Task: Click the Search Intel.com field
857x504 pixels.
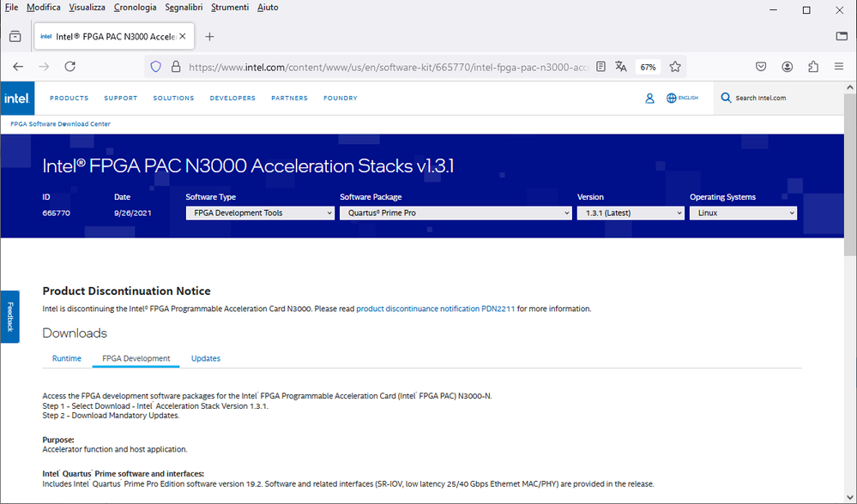Action: coord(772,99)
